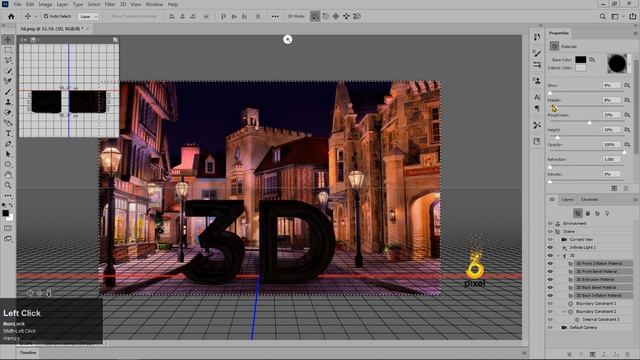Click the Materials icon in Properties panel
This screenshot has width=640, height=360.
554,46
